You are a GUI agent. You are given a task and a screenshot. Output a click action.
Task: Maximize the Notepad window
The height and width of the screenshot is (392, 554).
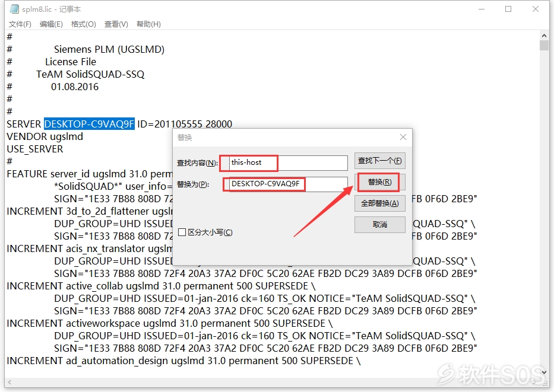tap(508, 9)
